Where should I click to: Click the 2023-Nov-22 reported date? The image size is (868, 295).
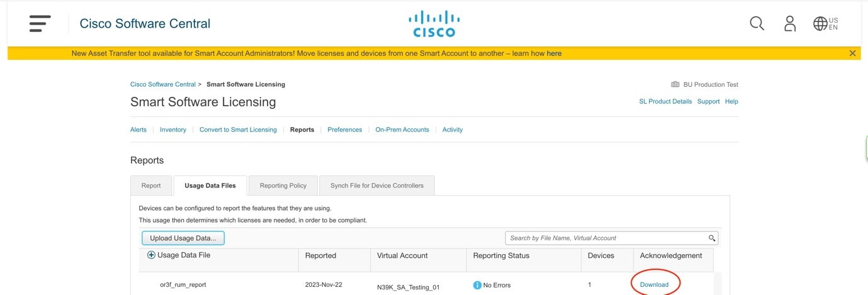tap(323, 285)
